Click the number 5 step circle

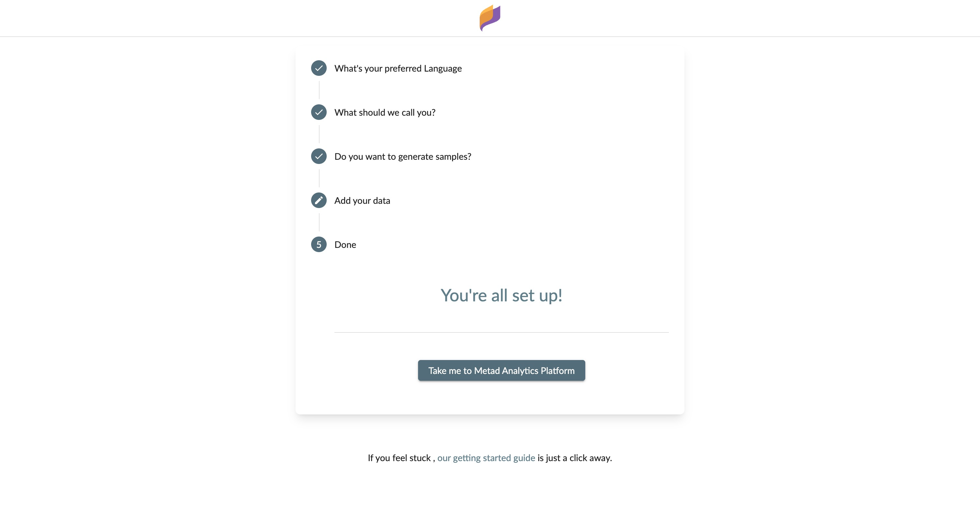pyautogui.click(x=319, y=245)
